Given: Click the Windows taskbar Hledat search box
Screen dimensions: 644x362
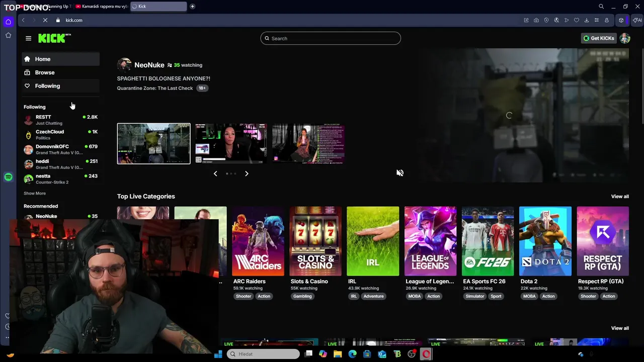Looking at the screenshot, I should 263,354.
